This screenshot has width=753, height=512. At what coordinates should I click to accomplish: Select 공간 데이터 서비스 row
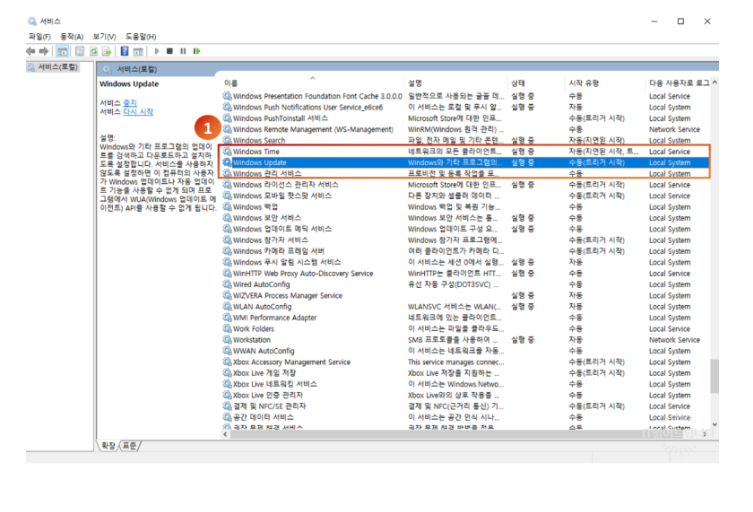click(x=465, y=417)
